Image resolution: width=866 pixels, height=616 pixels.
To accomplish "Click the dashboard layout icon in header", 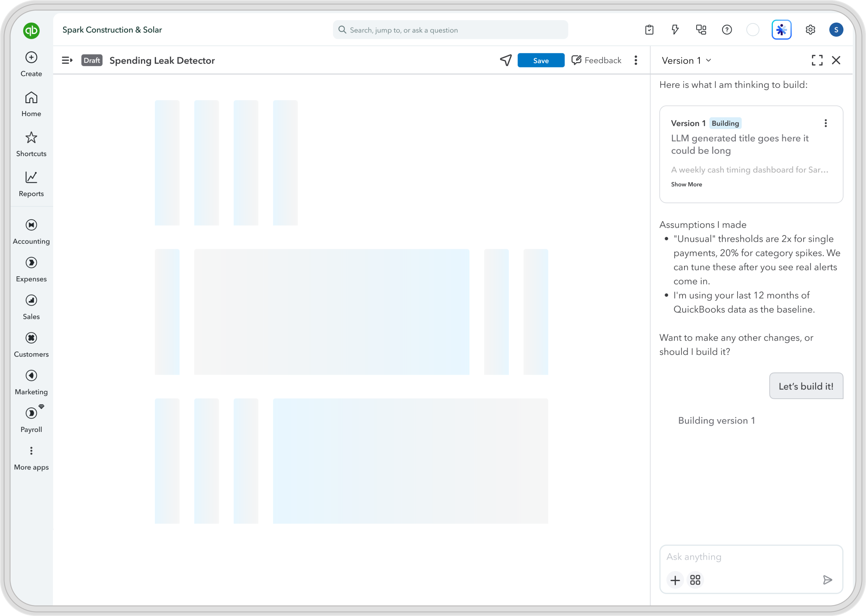I will coord(701,29).
